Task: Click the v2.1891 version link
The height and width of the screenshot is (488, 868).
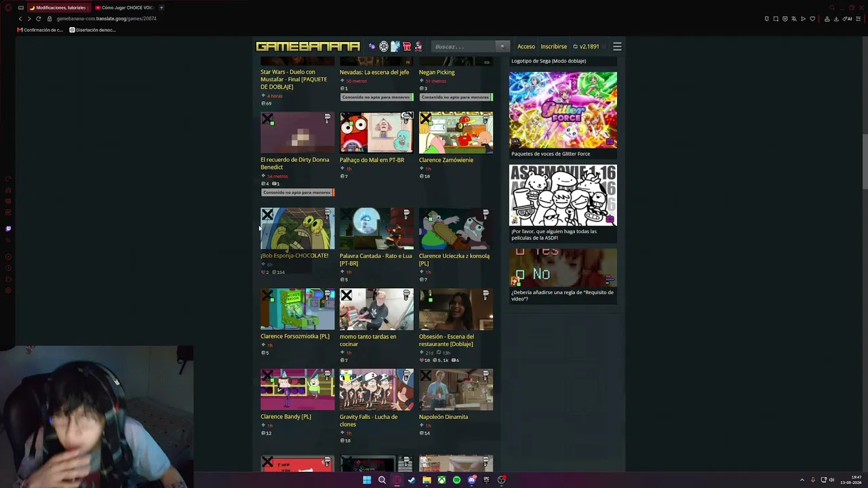Action: (x=586, y=46)
